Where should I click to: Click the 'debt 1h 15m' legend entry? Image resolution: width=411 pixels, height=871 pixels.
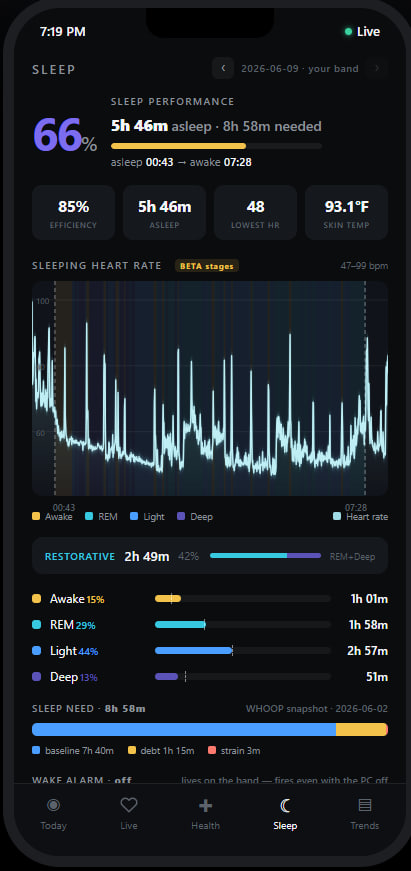coord(161,751)
